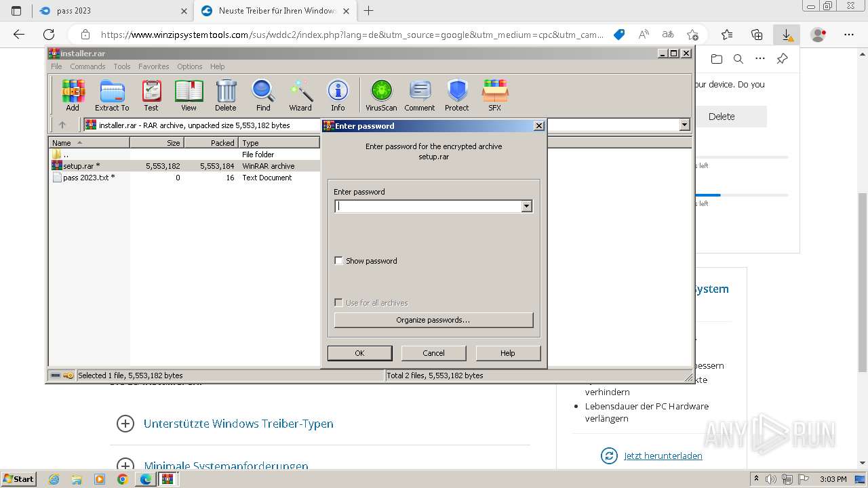The height and width of the screenshot is (488, 868).
Task: Run VirusScan from the toolbar
Action: (381, 95)
